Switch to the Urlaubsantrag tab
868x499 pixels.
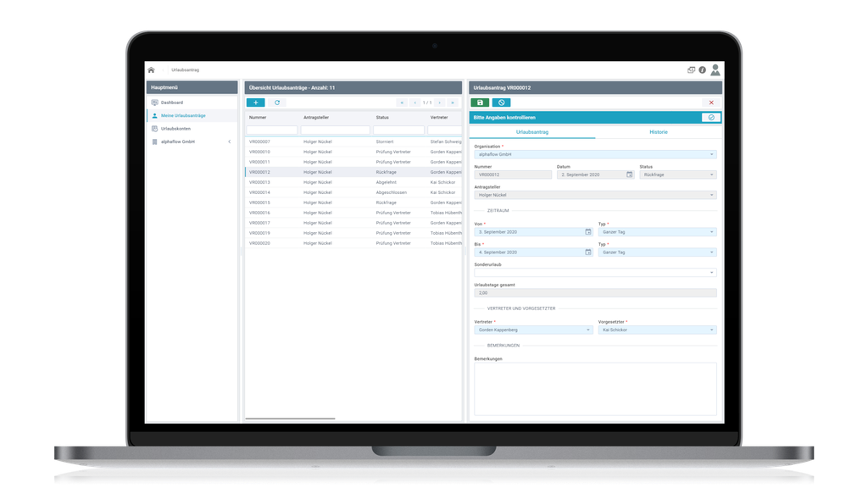coord(532,132)
